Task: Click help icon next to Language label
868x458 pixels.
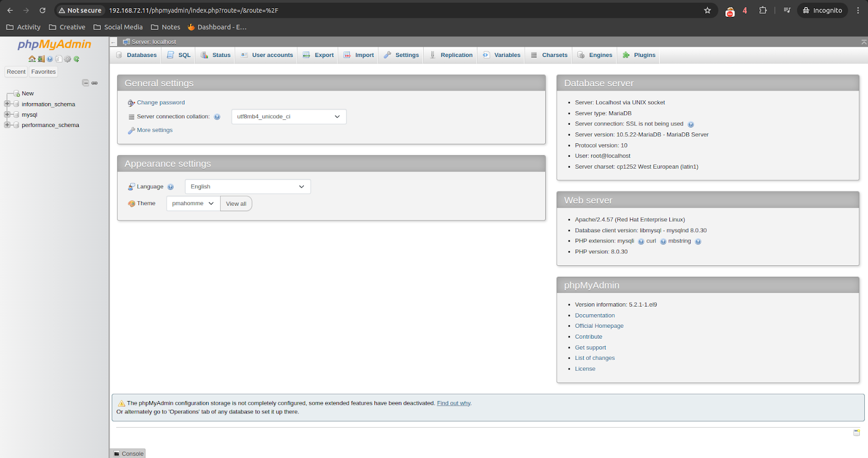Action: [170, 187]
